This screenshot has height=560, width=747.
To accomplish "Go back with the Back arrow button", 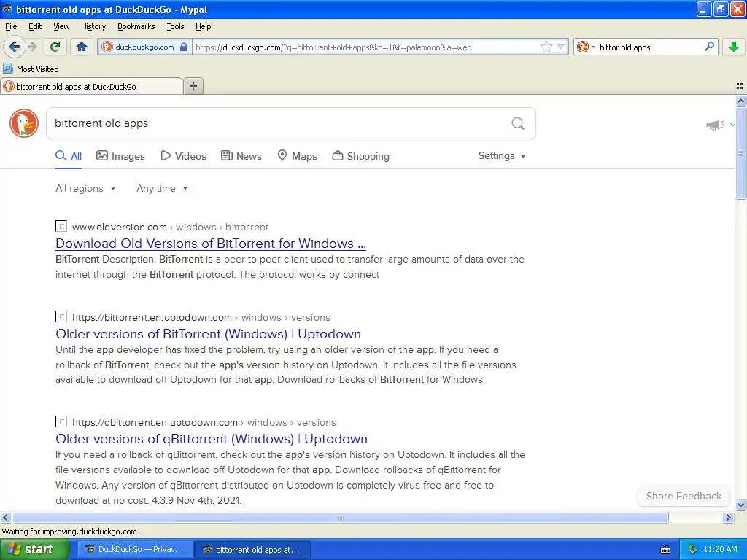I will pyautogui.click(x=15, y=47).
